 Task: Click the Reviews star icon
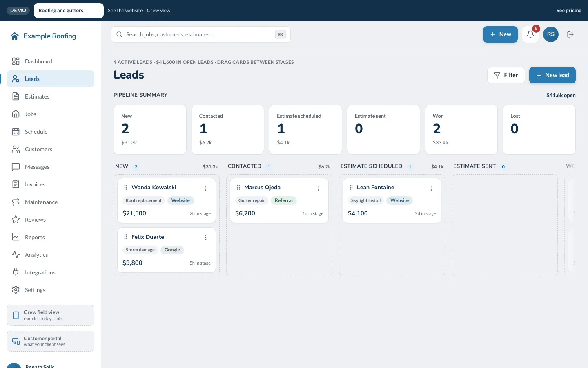(16, 220)
